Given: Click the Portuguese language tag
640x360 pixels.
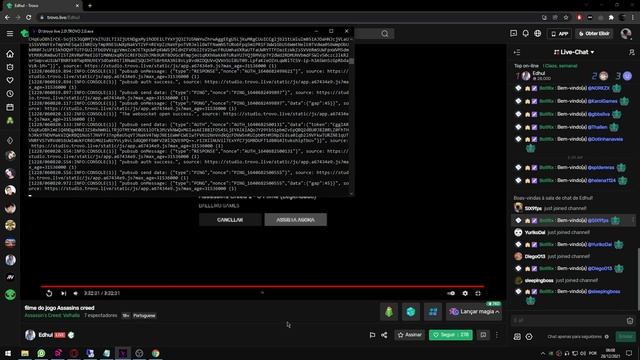Looking at the screenshot, I should [144, 316].
